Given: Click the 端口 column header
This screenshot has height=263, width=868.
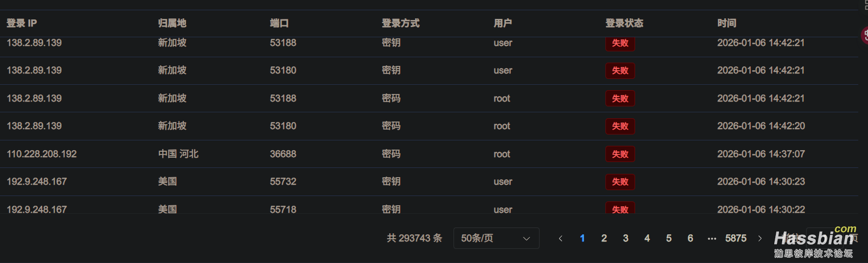Looking at the screenshot, I should point(279,23).
